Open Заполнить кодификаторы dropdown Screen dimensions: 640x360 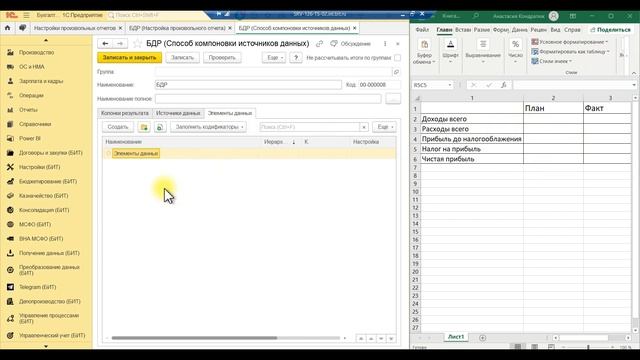[x=208, y=127]
